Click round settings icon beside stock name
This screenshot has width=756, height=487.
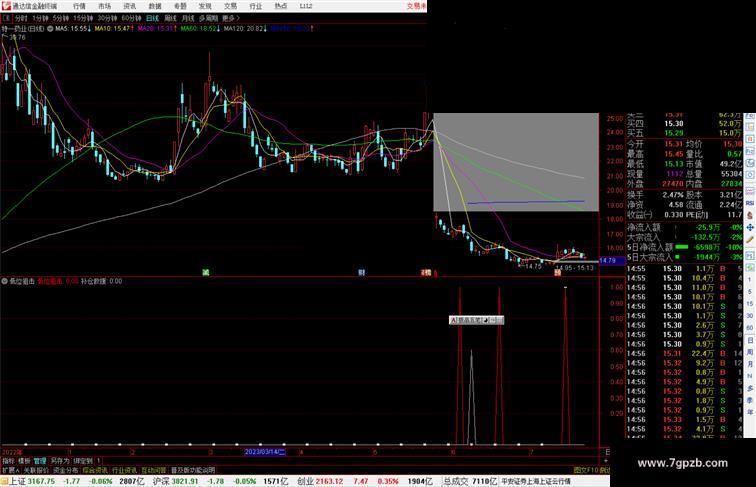pos(50,29)
